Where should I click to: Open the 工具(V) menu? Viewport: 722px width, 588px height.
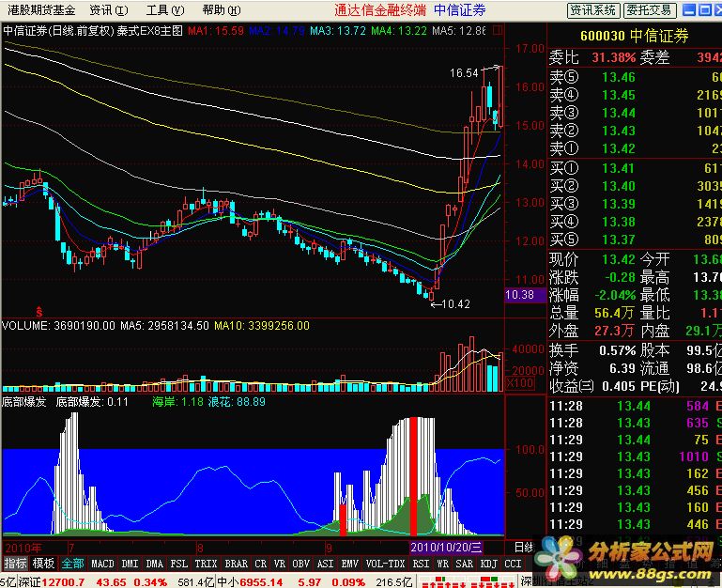(165, 9)
